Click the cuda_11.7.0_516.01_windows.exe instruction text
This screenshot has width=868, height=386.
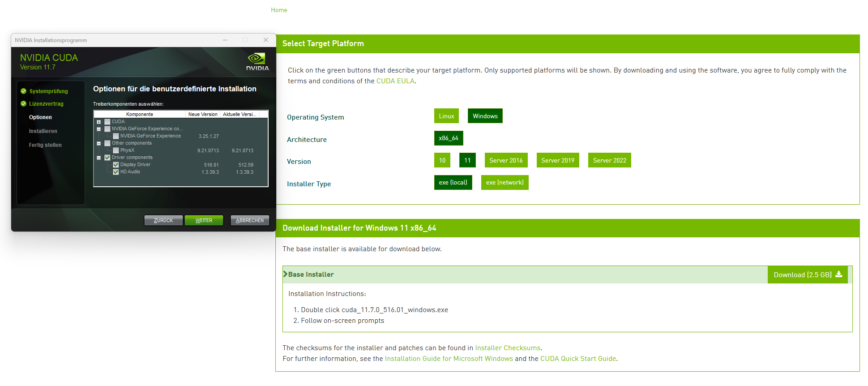point(394,310)
